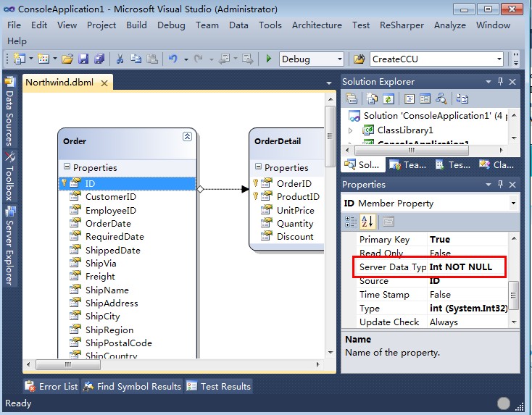
Task: Open the Architecture menu
Action: [x=317, y=25]
